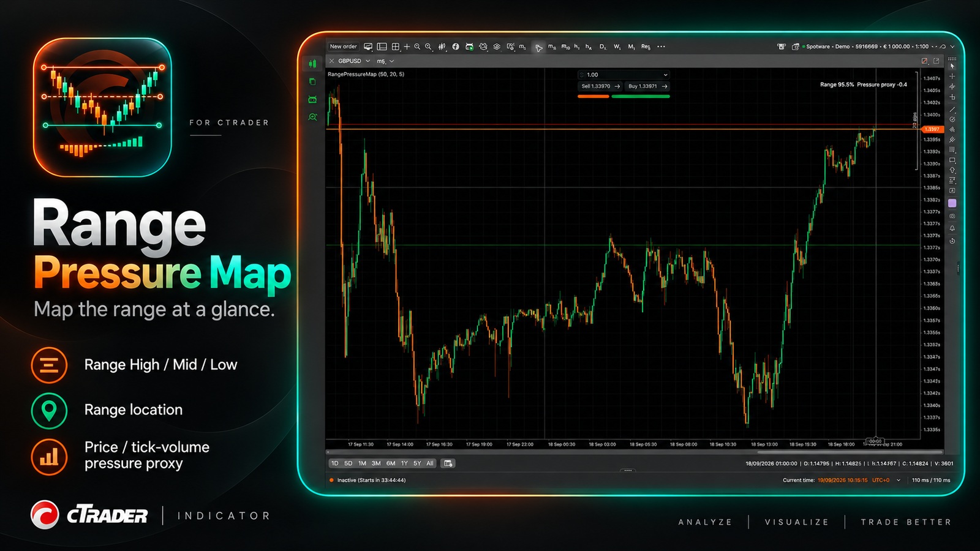Open the order volume 1.00 dropdown
Viewport: 980px width, 551px height.
[x=624, y=75]
